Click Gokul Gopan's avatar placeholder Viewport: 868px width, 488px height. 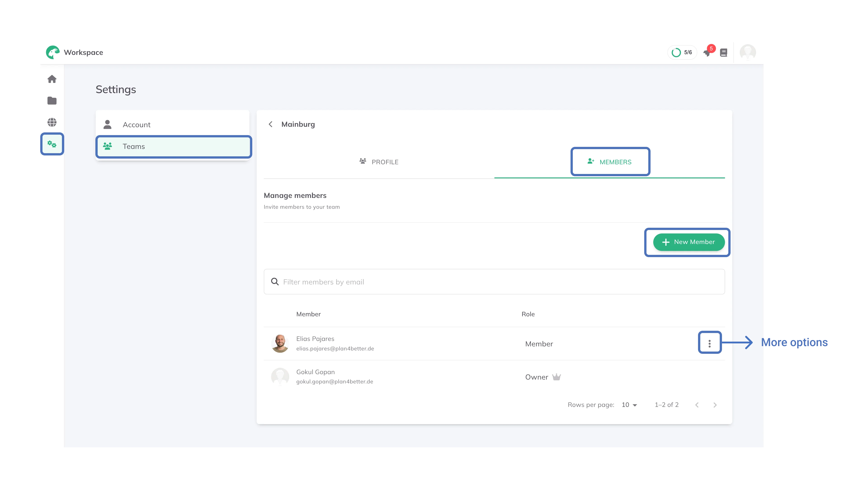point(280,377)
